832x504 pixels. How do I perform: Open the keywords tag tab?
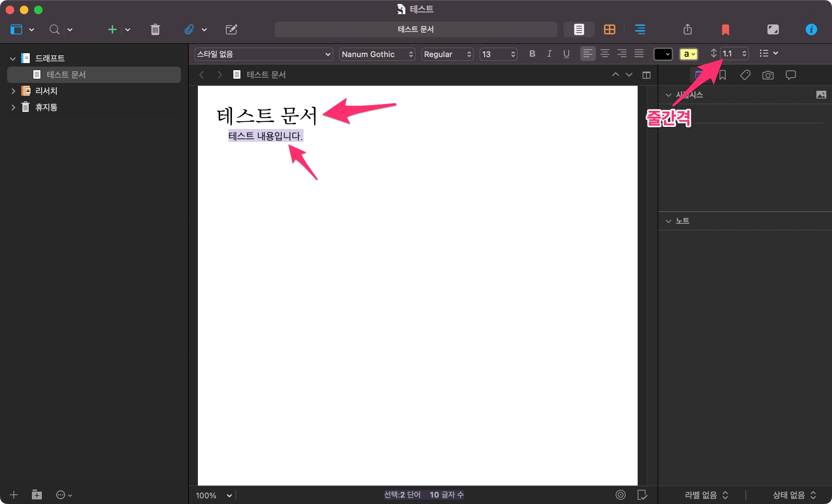click(x=745, y=75)
